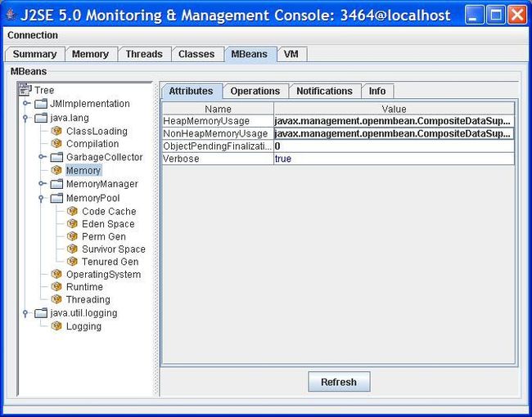
Task: Click the OperatingSystem MBean icon
Action: click(x=56, y=274)
